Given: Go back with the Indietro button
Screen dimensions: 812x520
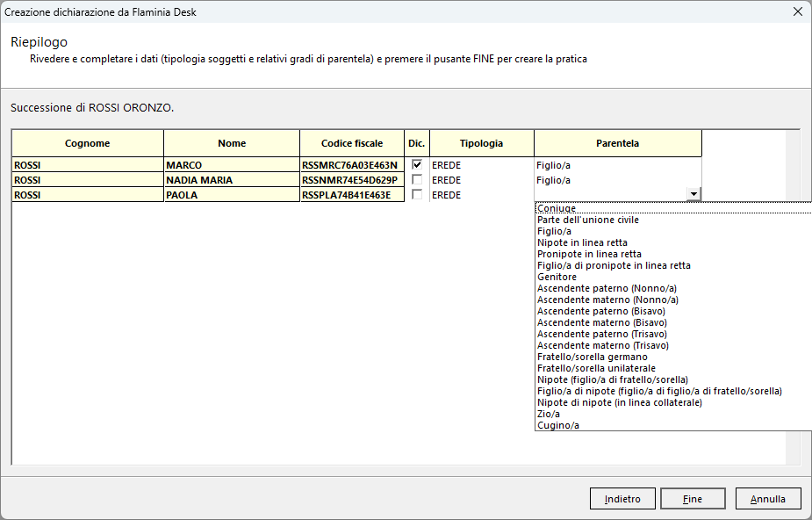Looking at the screenshot, I should pos(622,499).
